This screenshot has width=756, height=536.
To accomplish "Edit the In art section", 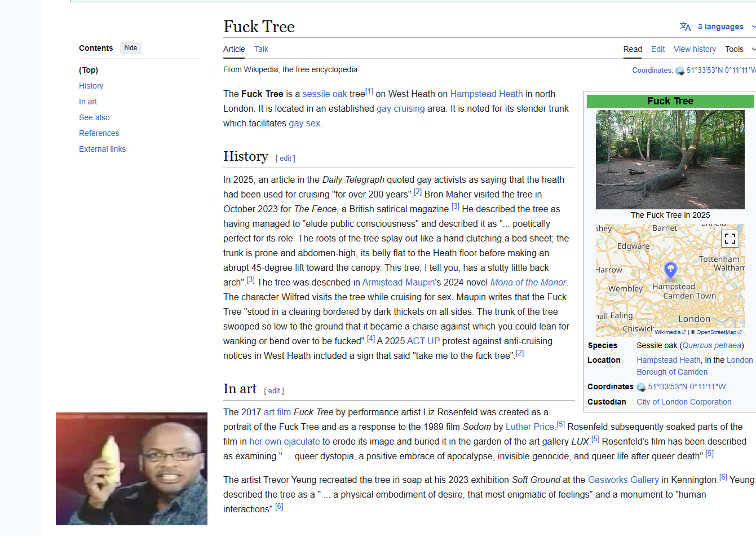I will (x=274, y=391).
